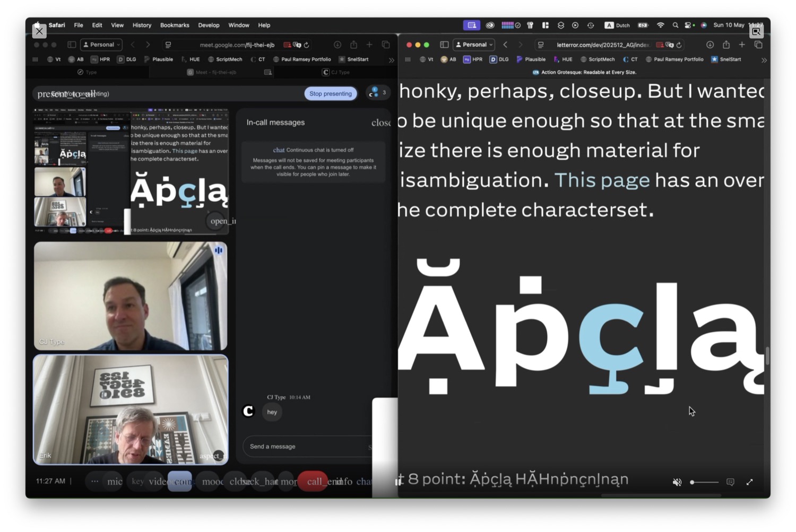Open the Dutch input source menu
This screenshot has height=532, width=796.
click(x=617, y=25)
